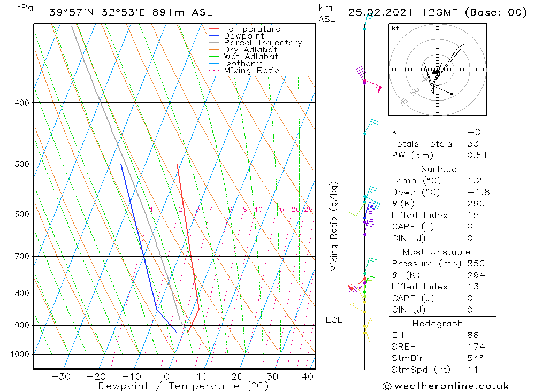
Task: Click the StmDir value 54°
Action: tap(475, 358)
